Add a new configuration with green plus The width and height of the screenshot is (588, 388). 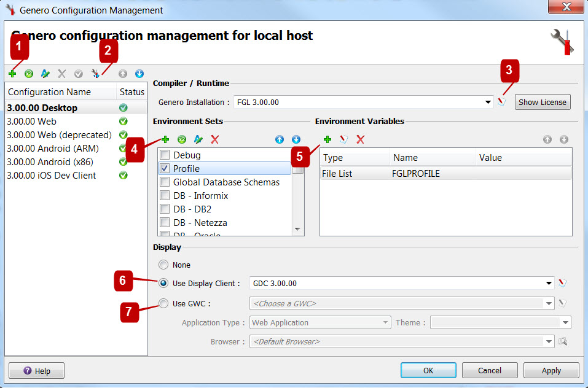12,74
